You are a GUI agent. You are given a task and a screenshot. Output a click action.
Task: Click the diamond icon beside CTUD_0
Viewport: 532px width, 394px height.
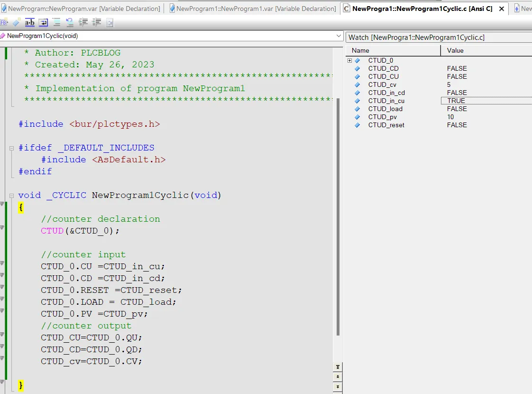(x=357, y=60)
